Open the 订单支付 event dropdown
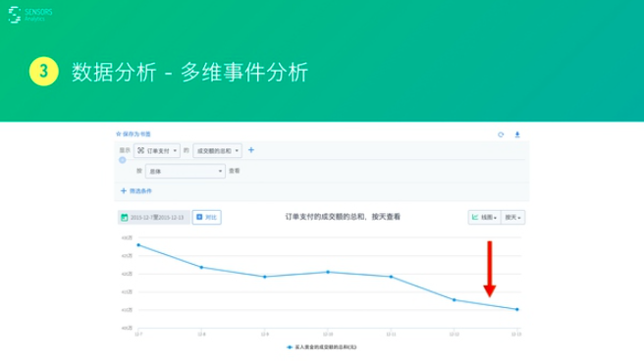Image resolution: width=644 pixels, height=363 pixels. [x=157, y=151]
